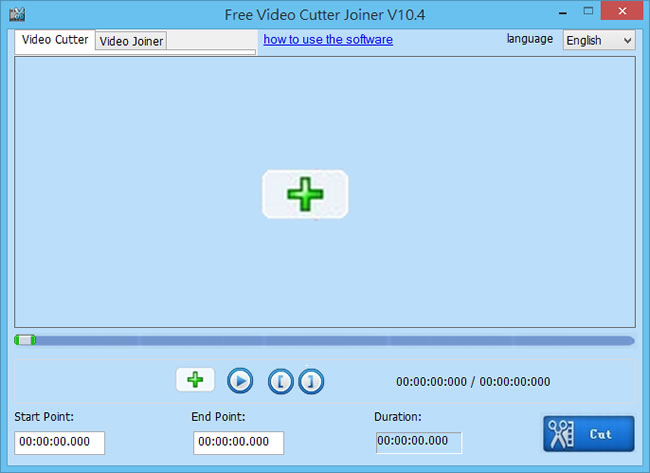The height and width of the screenshot is (473, 650).
Task: Focus the Start Point time field
Action: [59, 442]
